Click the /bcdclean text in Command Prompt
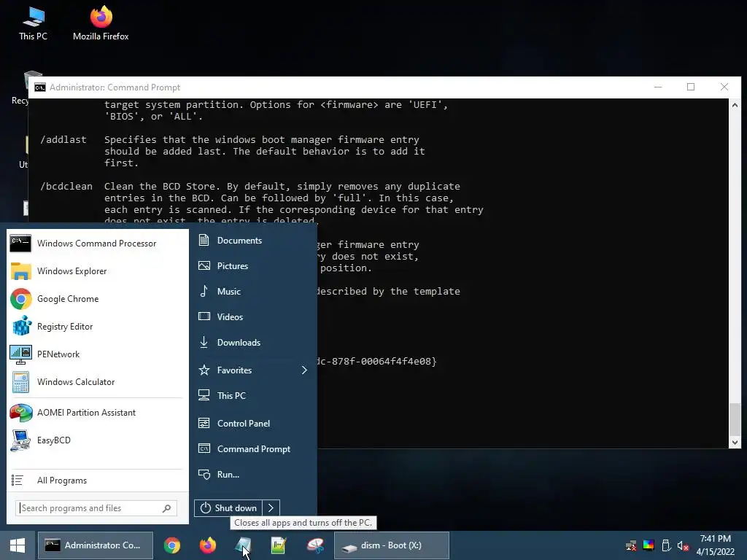This screenshot has width=747, height=560. (66, 186)
